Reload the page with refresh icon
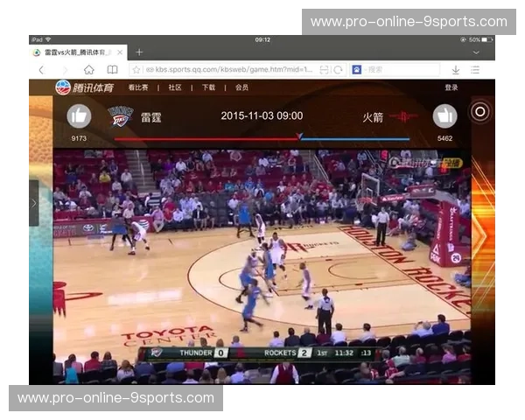Viewport: 525px width, 420px height. coord(338,69)
